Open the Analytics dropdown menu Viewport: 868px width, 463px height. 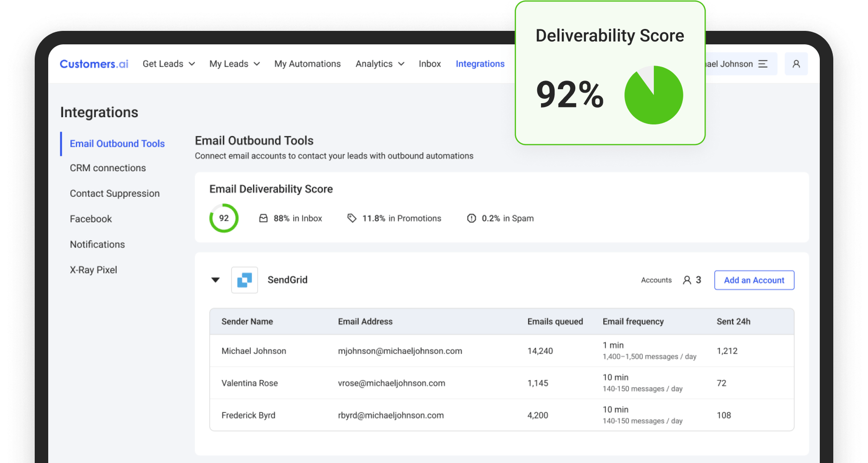(380, 64)
